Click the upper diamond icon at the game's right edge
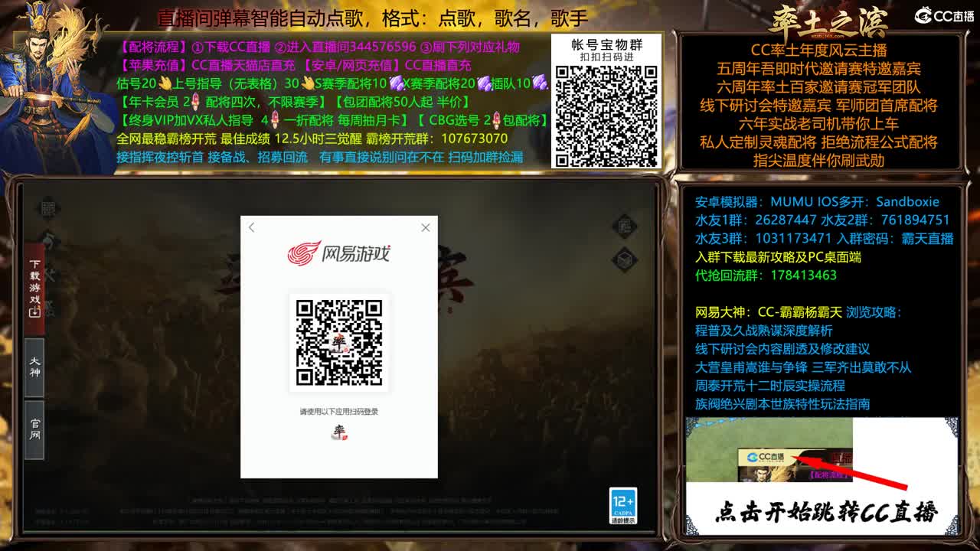The height and width of the screenshot is (551, 980). 625,226
